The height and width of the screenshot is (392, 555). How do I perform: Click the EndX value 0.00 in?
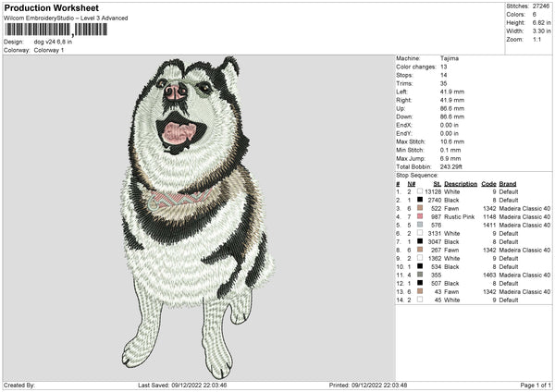click(450, 125)
